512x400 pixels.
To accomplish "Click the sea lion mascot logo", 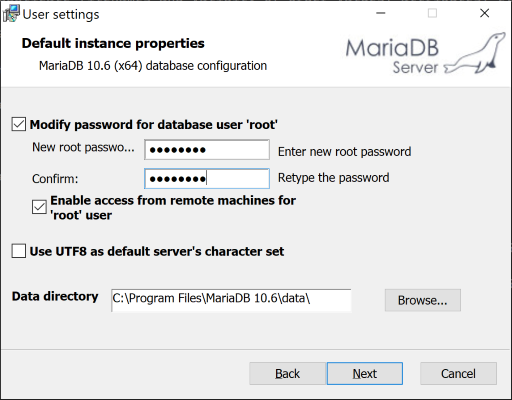I will coord(475,53).
